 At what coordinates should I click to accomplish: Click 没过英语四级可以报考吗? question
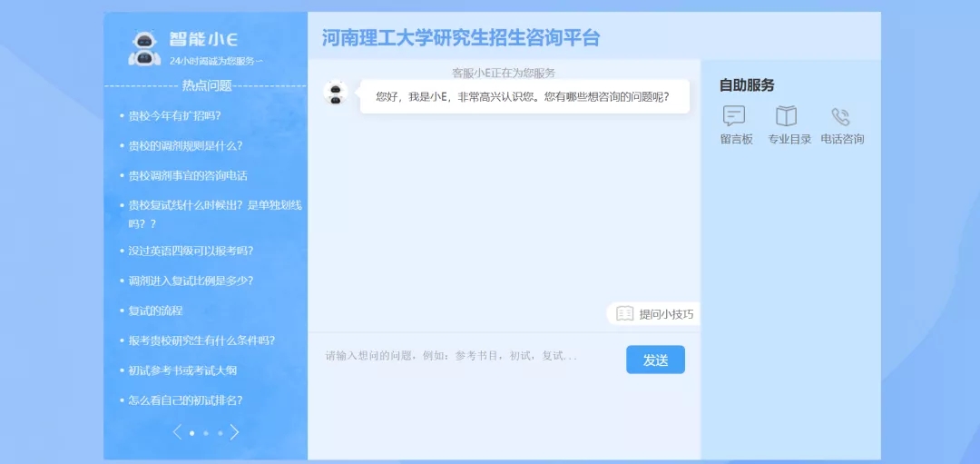pyautogui.click(x=191, y=251)
